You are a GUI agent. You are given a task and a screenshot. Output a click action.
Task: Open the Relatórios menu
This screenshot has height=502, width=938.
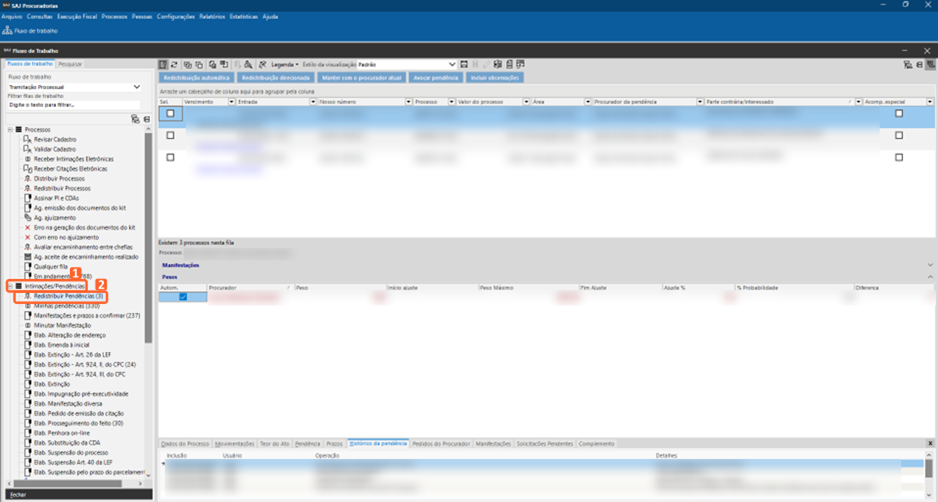coord(212,17)
